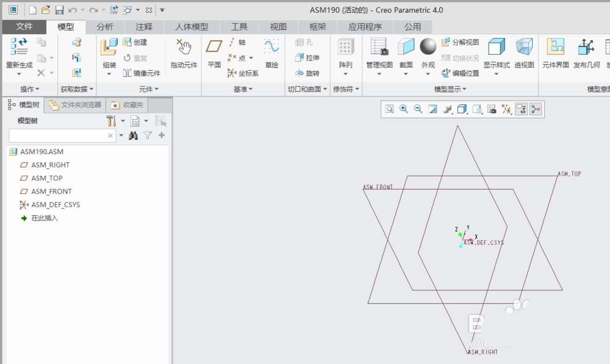The image size is (610, 364).
Task: Open the 文件 menu tab
Action: 24,26
